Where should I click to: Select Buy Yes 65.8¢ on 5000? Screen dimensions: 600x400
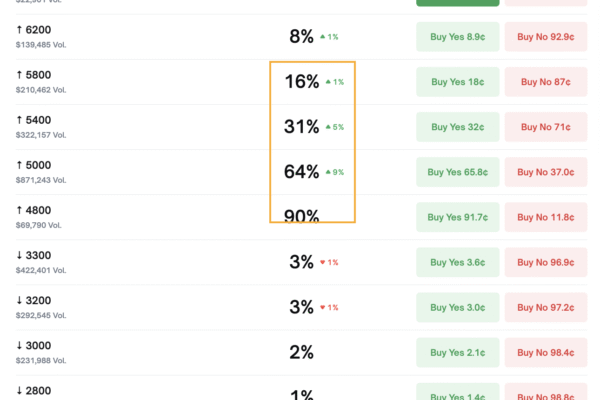point(457,172)
